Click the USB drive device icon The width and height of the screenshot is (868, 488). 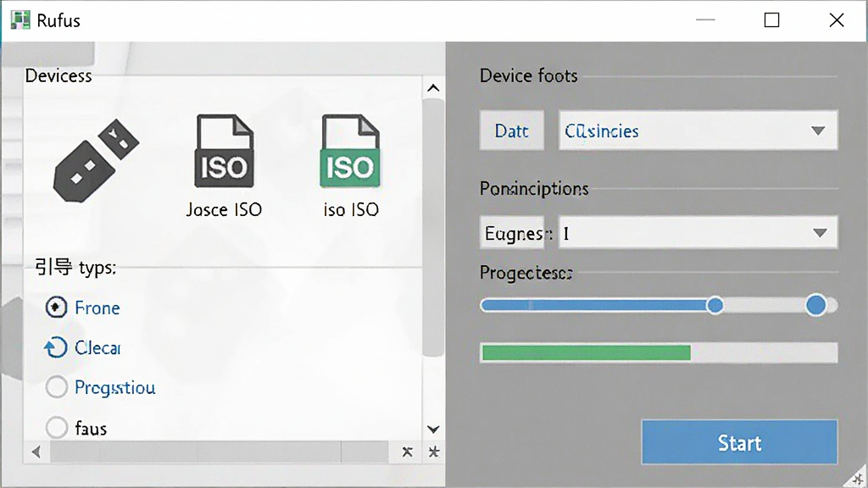[x=96, y=160]
